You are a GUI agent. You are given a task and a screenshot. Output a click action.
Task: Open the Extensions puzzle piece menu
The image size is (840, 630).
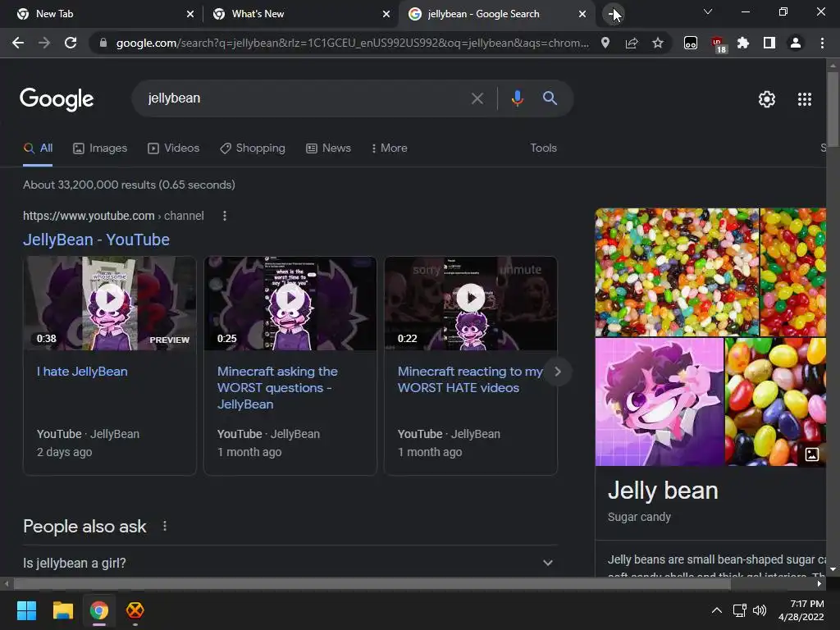(743, 43)
